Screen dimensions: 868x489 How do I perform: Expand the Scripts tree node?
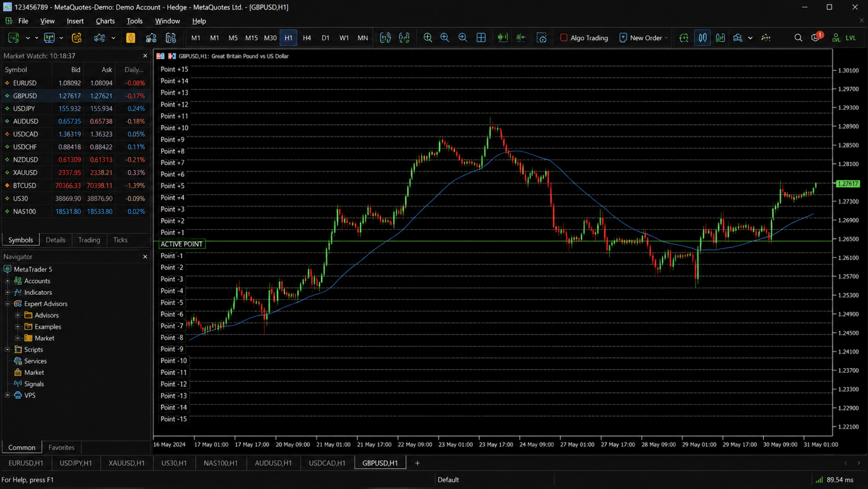point(8,349)
